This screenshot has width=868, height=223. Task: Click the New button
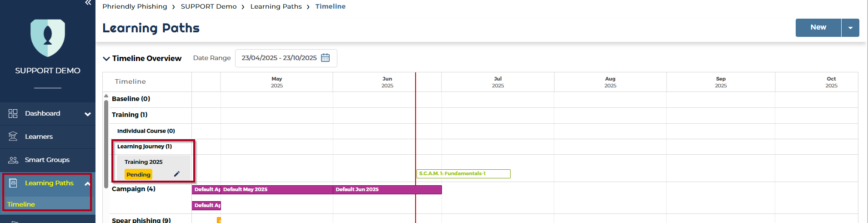(818, 27)
